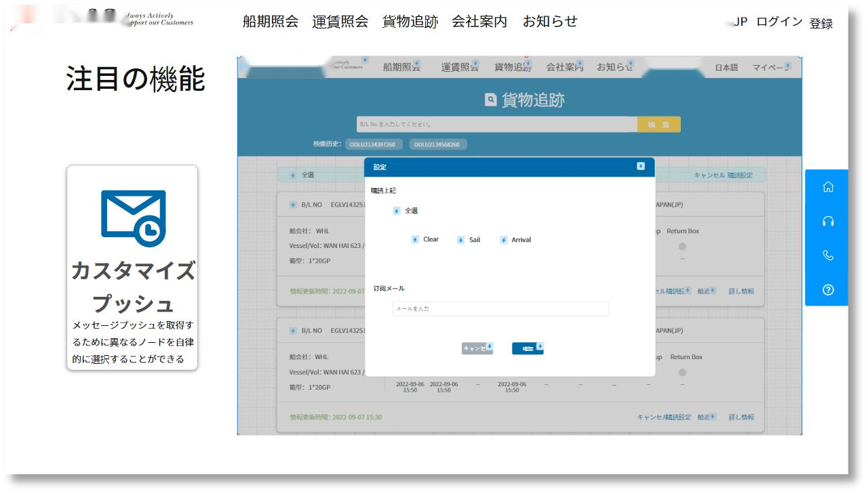Screen dimensions: 868x494
Task: Open the 日本語 language menu in the preview
Action: coord(726,68)
